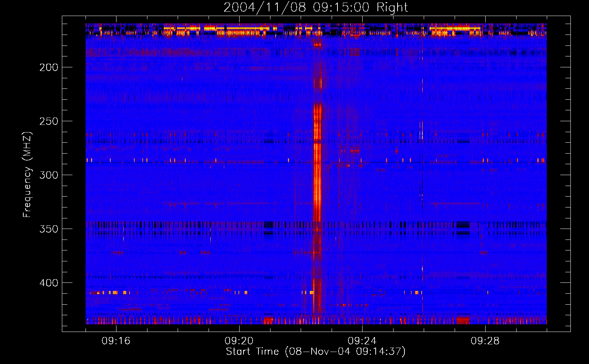Click the '300' frequency tick label
Screen dimensions: 589x364
click(x=49, y=175)
